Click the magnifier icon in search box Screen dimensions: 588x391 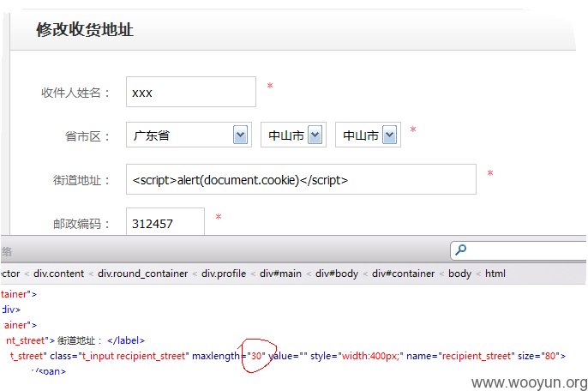(460, 250)
